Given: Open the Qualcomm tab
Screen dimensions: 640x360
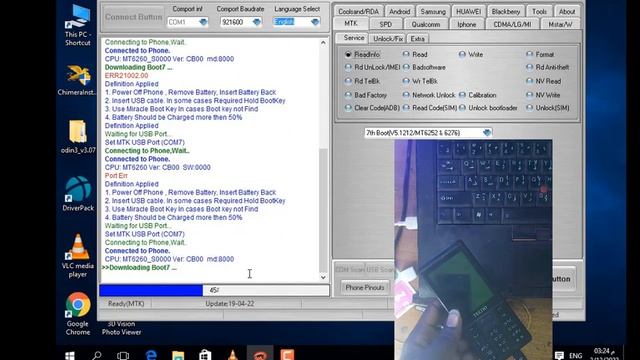Looking at the screenshot, I should pos(426,24).
